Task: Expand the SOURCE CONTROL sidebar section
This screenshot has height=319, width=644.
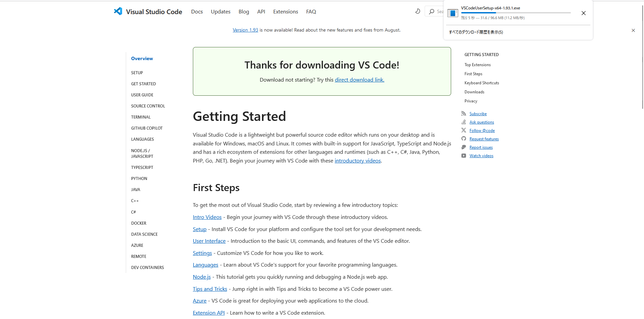Action: (148, 106)
